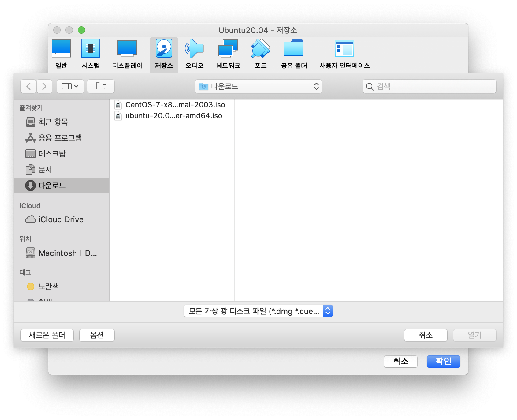Click the 문서 sidebar label
Viewport: 517px width, 420px height.
point(45,170)
